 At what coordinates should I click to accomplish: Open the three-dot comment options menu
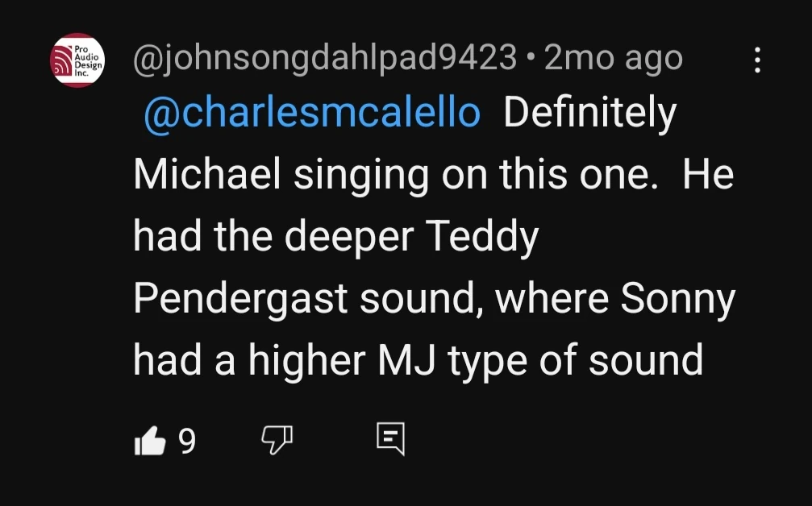point(756,60)
